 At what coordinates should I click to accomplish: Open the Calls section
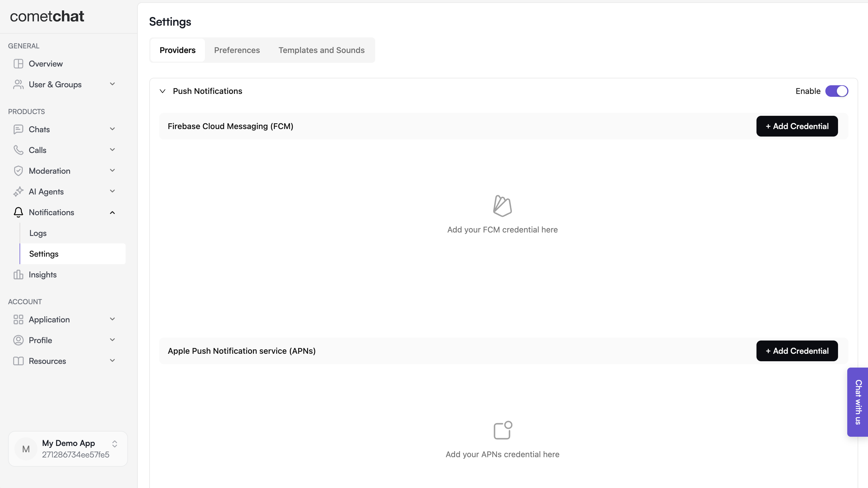click(37, 150)
